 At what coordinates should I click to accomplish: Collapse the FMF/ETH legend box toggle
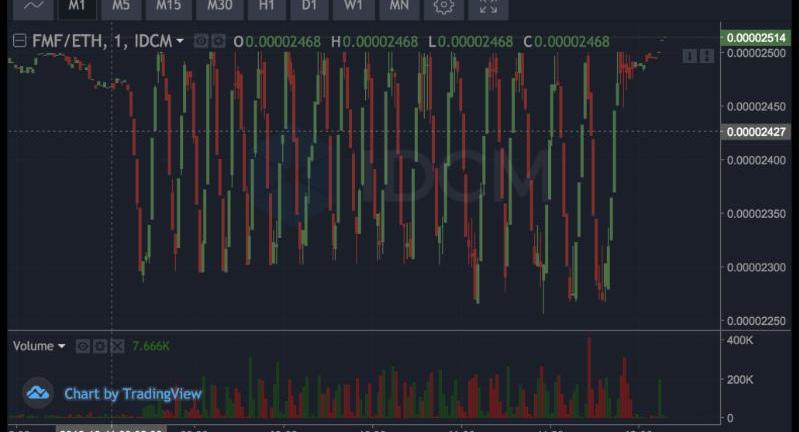coord(19,41)
